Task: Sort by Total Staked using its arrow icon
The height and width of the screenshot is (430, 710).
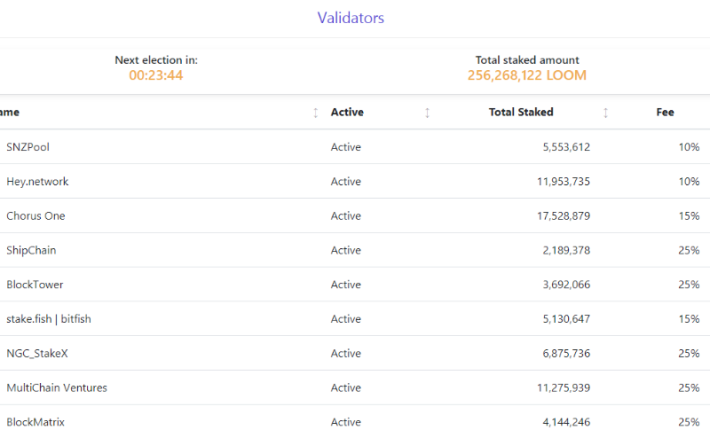Action: [605, 113]
